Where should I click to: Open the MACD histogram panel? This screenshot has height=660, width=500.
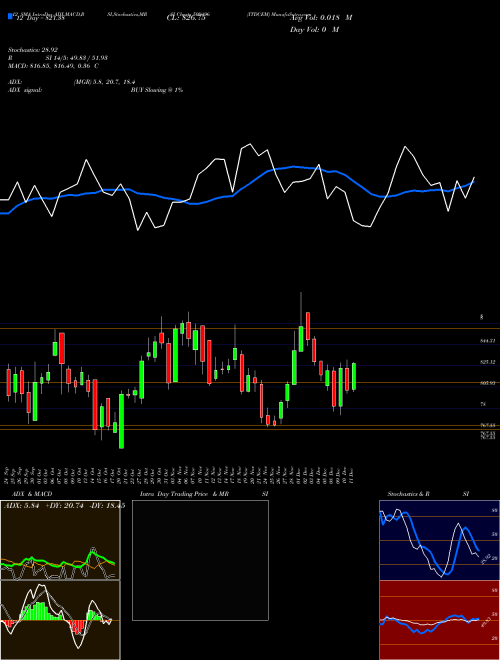click(60, 620)
